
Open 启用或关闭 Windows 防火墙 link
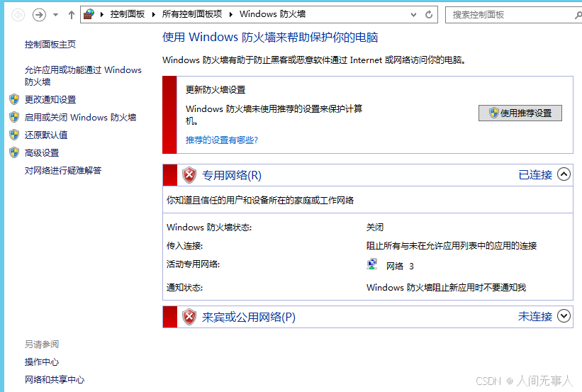click(x=80, y=117)
